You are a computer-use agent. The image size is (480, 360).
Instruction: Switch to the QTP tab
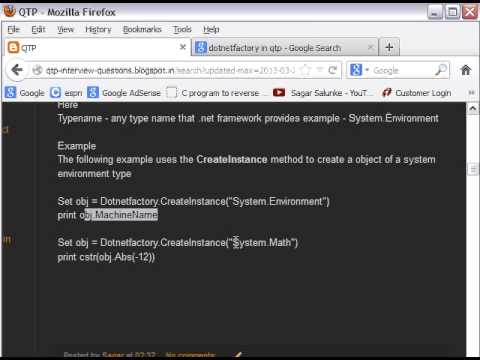tap(97, 48)
